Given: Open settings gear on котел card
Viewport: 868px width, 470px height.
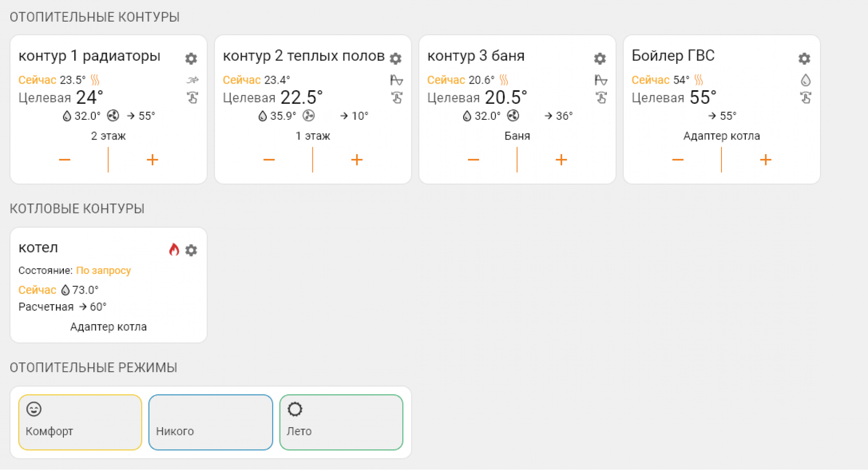Looking at the screenshot, I should [x=191, y=250].
